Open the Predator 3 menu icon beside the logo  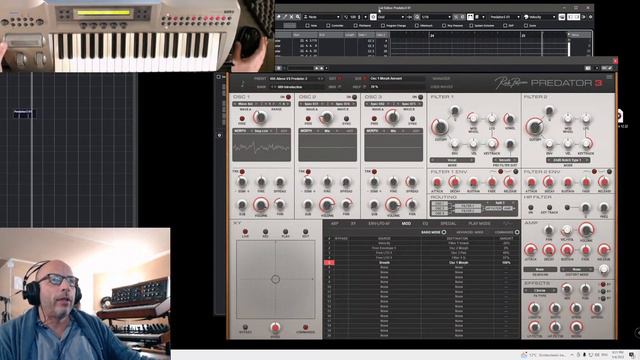(609, 77)
